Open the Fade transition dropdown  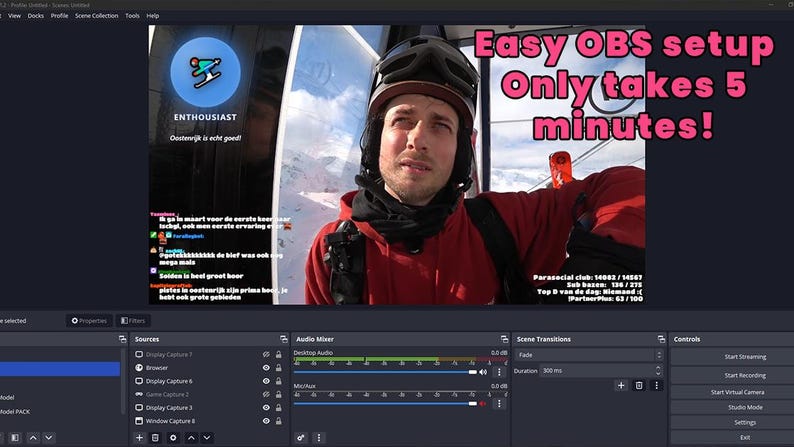click(x=589, y=355)
